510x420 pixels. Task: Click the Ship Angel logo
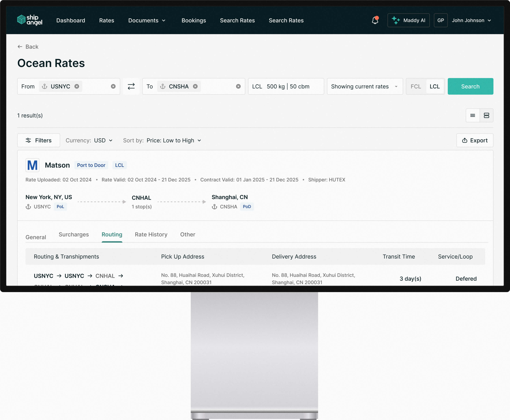pyautogui.click(x=30, y=20)
